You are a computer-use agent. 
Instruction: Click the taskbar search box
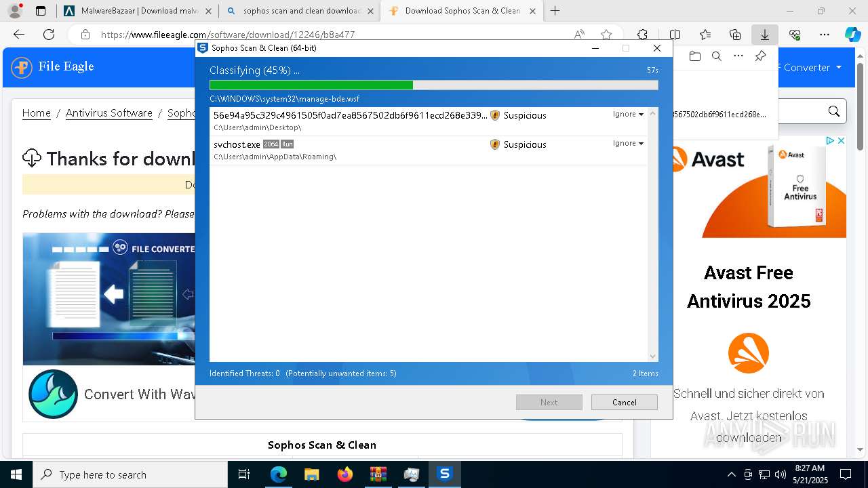coord(130,474)
